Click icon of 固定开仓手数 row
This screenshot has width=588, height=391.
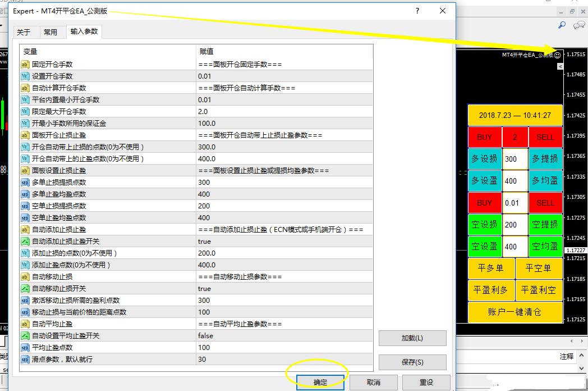tap(25, 65)
